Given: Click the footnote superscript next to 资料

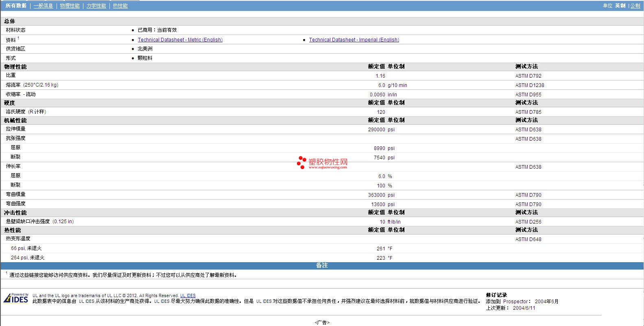Looking at the screenshot, I should [x=18, y=38].
